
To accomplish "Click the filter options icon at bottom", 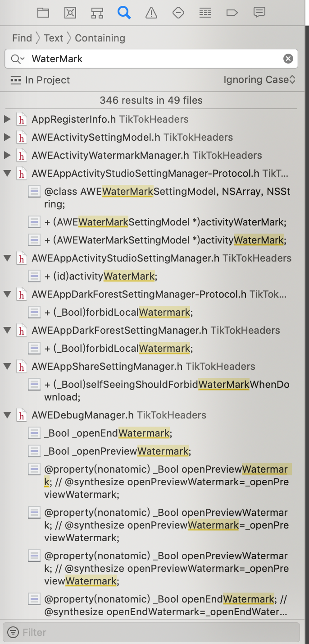I will [x=14, y=632].
